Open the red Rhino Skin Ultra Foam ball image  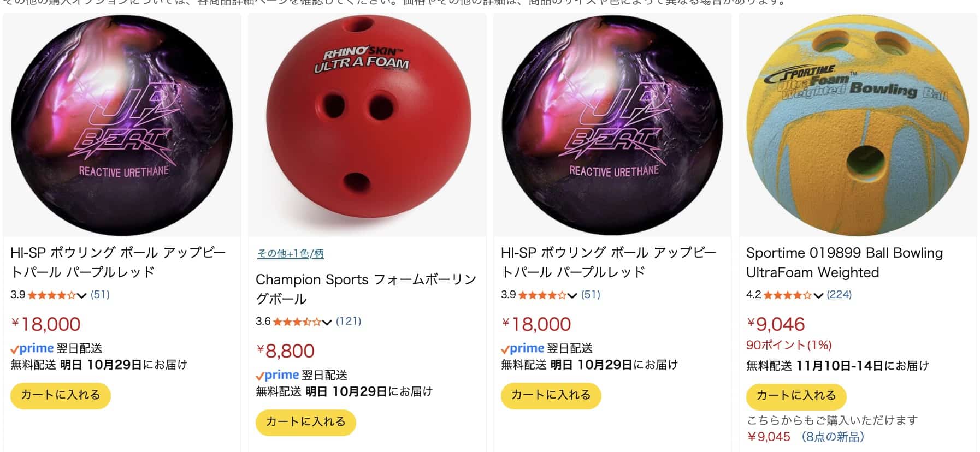[x=367, y=125]
